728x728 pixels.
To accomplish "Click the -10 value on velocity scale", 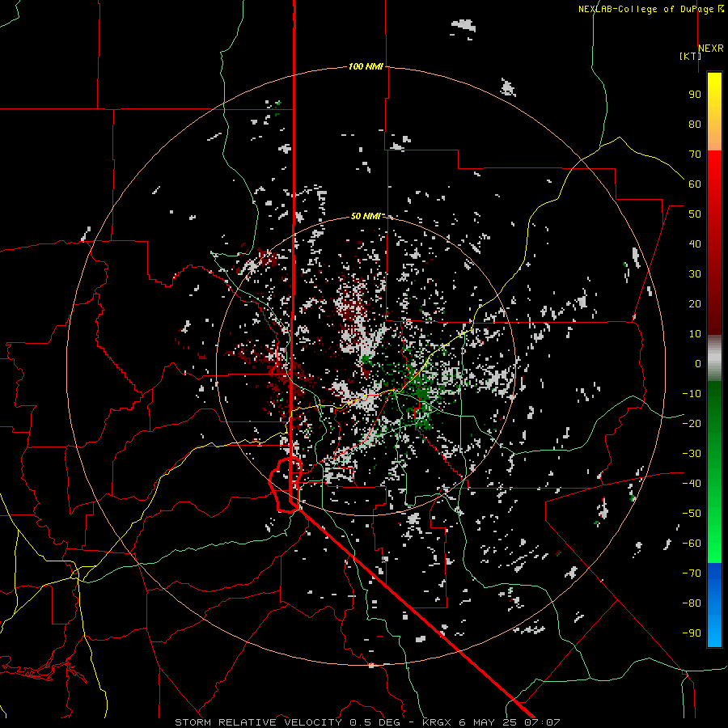I will pos(692,394).
